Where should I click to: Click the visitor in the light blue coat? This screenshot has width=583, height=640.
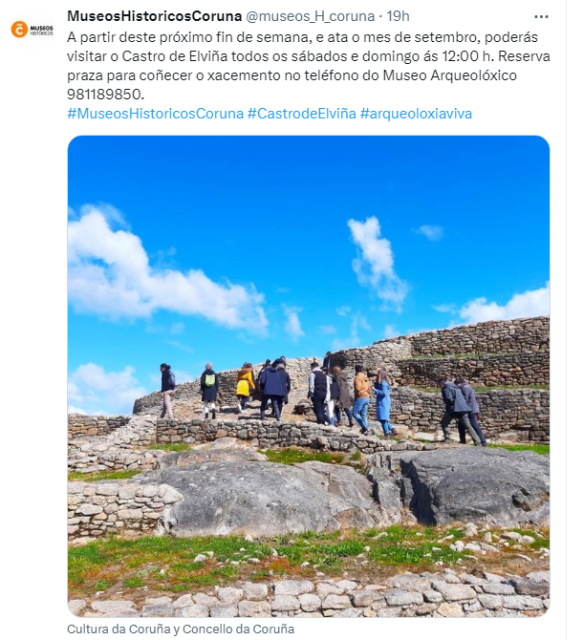click(x=383, y=402)
